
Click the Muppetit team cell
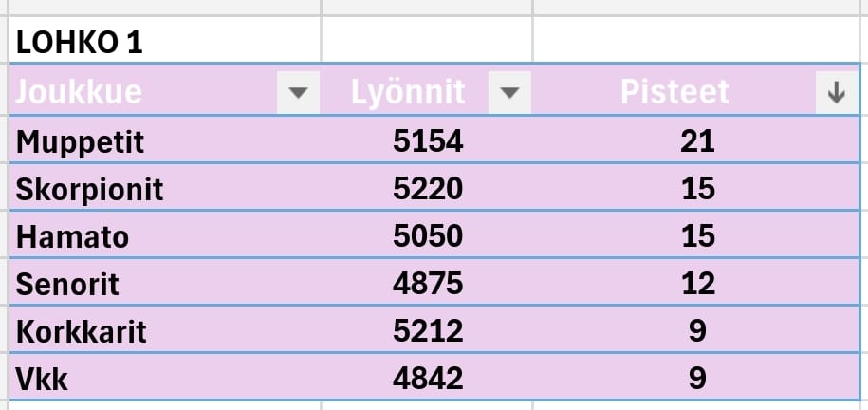(x=81, y=142)
